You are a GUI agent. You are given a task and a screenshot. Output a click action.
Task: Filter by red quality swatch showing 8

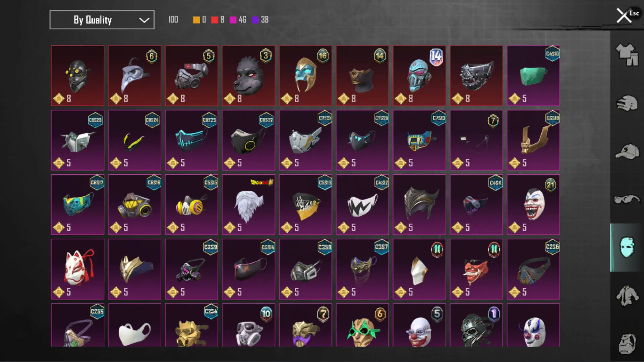(x=218, y=20)
